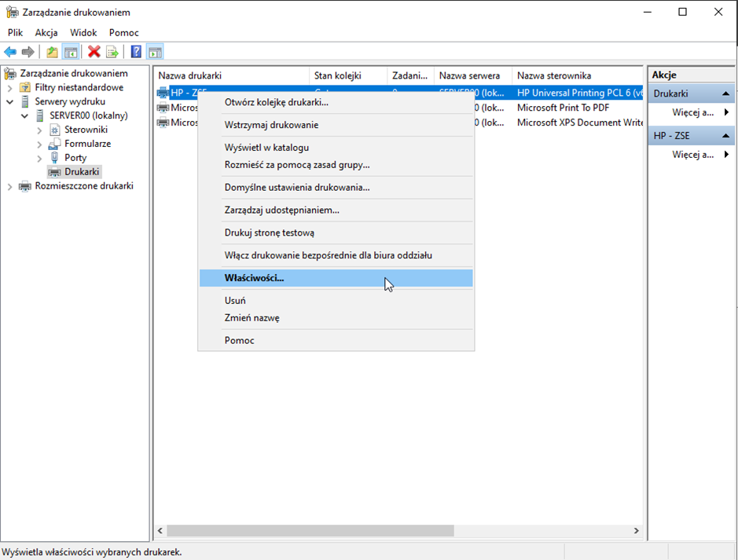Screen dimensions: 738x560
Task: Click the blue Back arrow in toolbar
Action: pos(10,52)
